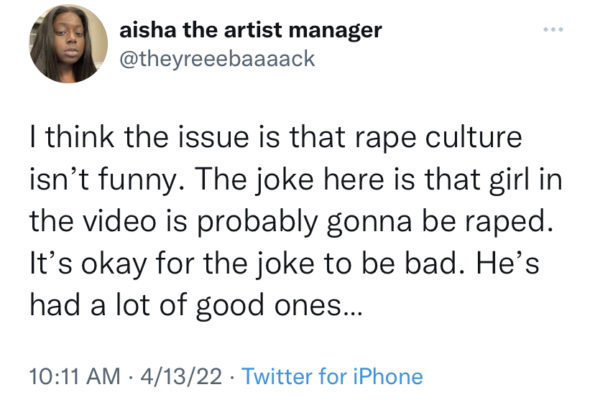The width and height of the screenshot is (595, 410).
Task: Click 'It's okay' starting the fourth line
Action: point(88,264)
